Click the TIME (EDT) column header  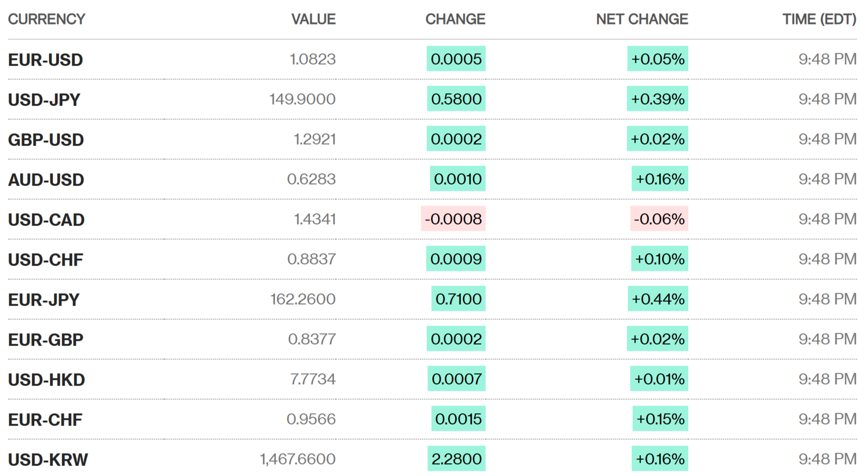819,19
